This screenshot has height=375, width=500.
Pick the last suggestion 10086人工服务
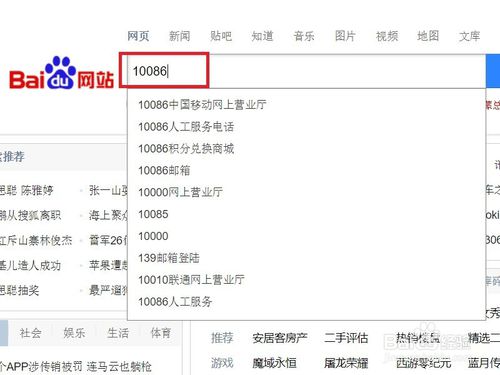175,302
